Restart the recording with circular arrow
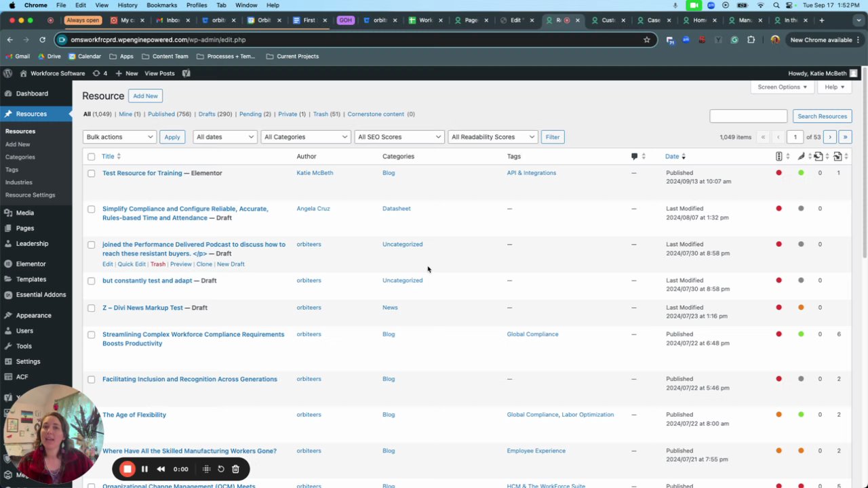The width and height of the screenshot is (868, 488). click(221, 469)
